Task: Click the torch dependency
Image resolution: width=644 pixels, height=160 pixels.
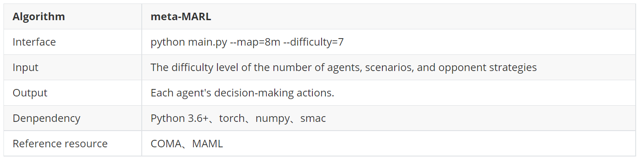Action: pos(232,118)
